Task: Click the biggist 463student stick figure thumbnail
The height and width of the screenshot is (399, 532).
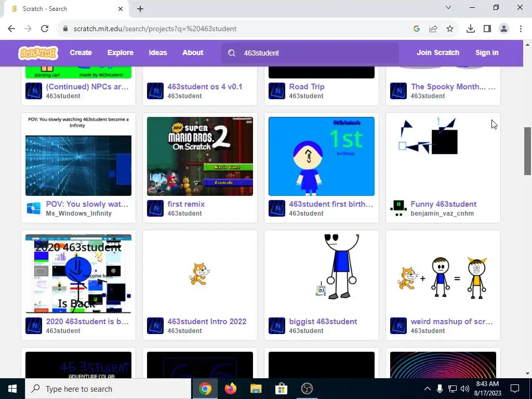Action: tap(322, 274)
